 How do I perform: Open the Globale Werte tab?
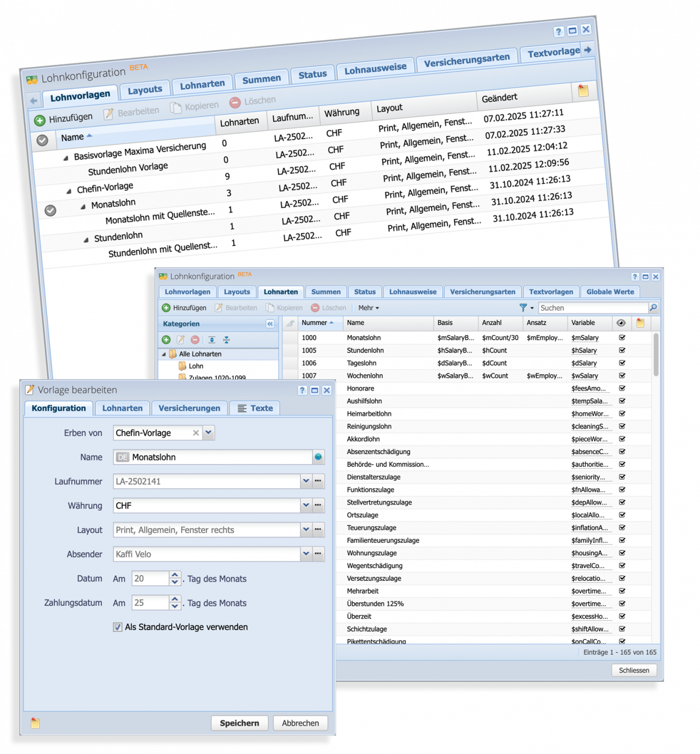click(610, 292)
